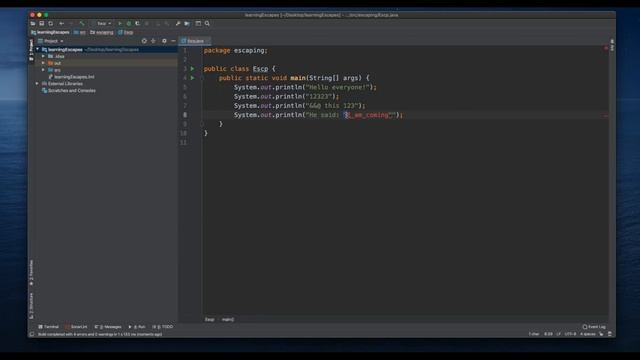
Task: Open the inspector icon in the status bar
Action: click(x=610, y=334)
